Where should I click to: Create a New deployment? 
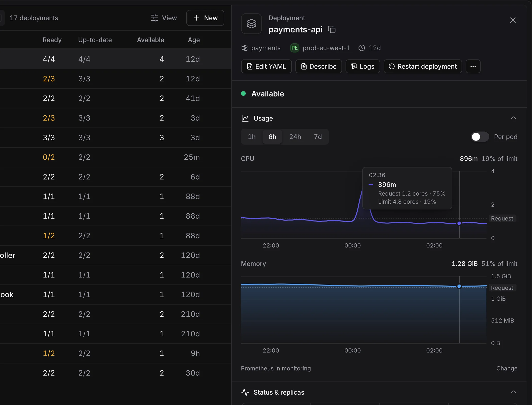205,18
